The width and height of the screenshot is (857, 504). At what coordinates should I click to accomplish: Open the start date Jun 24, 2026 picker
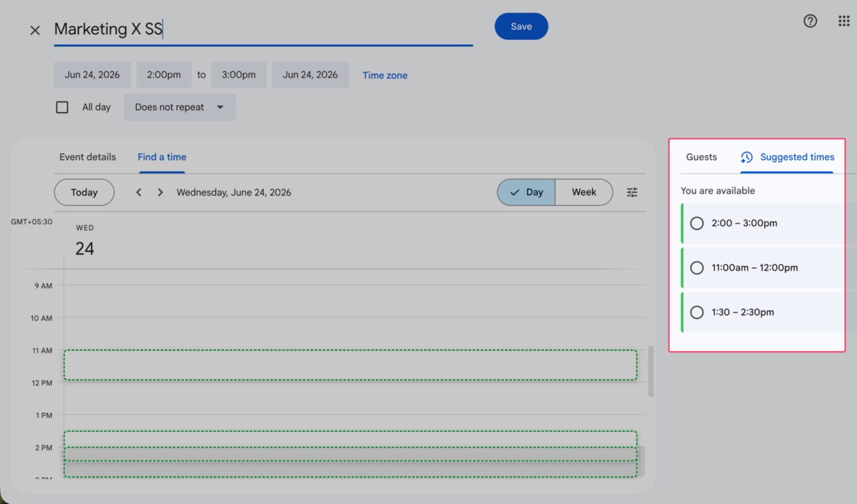click(92, 75)
